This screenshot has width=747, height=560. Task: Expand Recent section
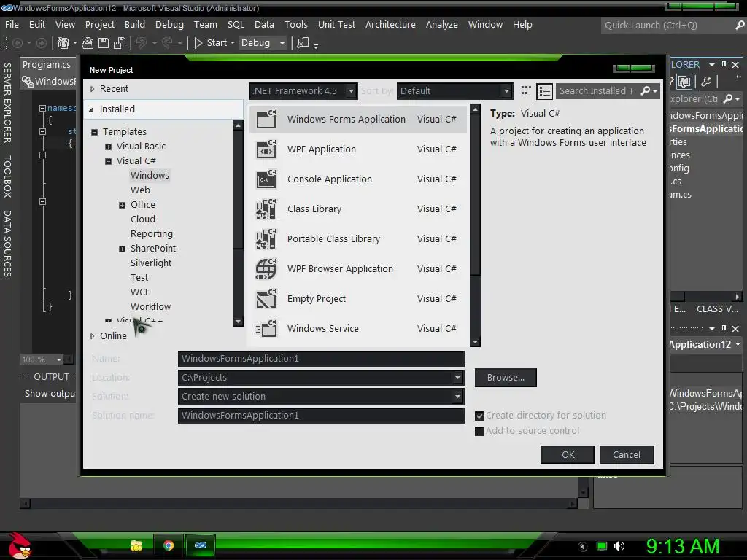pyautogui.click(x=93, y=88)
